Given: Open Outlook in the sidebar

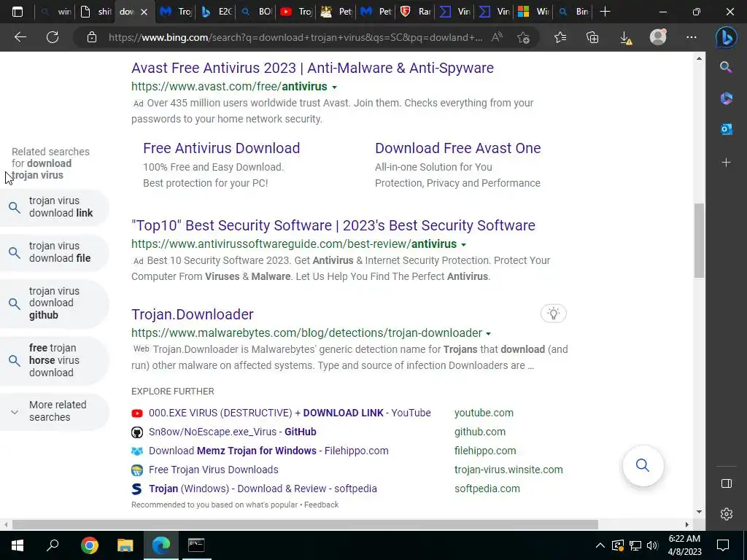Looking at the screenshot, I should pyautogui.click(x=726, y=129).
